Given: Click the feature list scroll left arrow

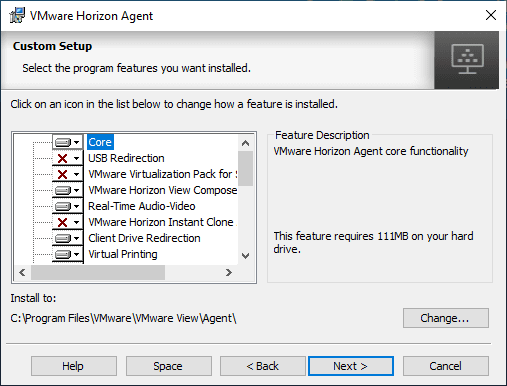Looking at the screenshot, I should pos(22,273).
